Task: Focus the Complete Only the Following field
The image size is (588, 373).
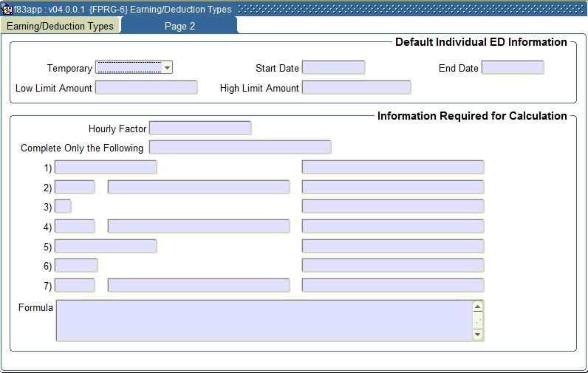Action: pos(240,148)
